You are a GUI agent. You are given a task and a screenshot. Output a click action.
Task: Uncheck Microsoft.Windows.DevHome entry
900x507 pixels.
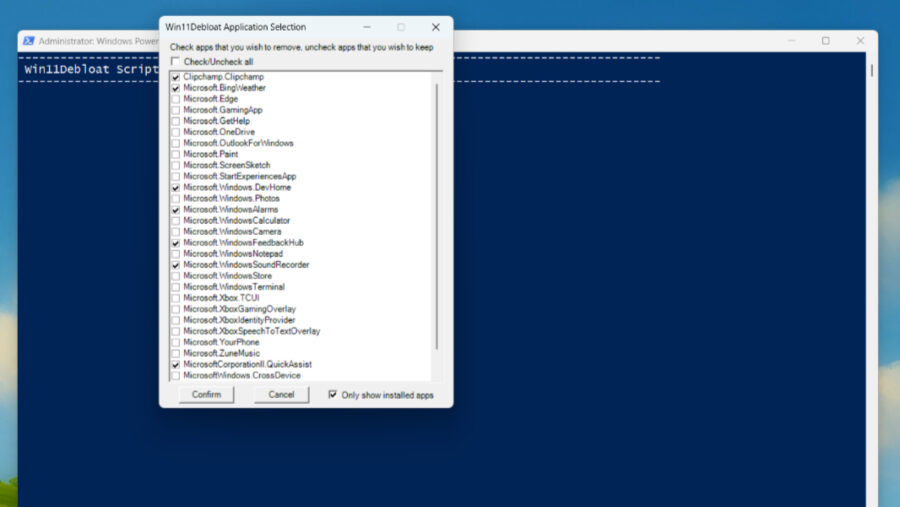[x=176, y=188]
